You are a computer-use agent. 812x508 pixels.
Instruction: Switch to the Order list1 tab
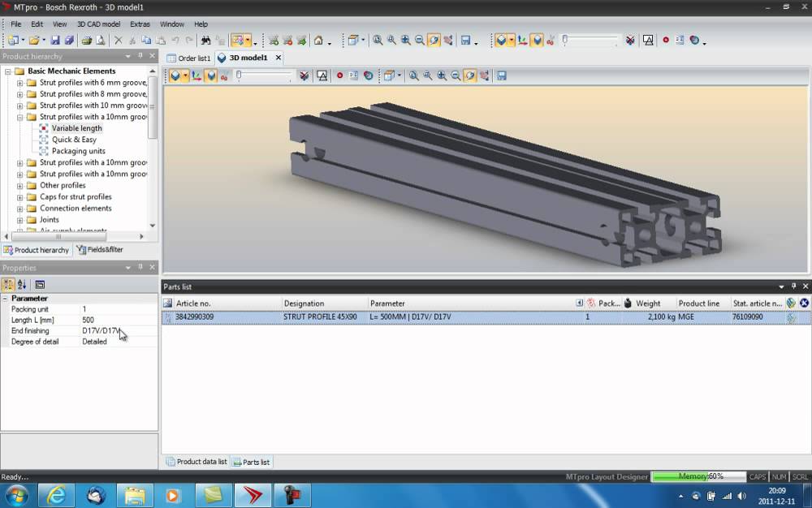189,58
